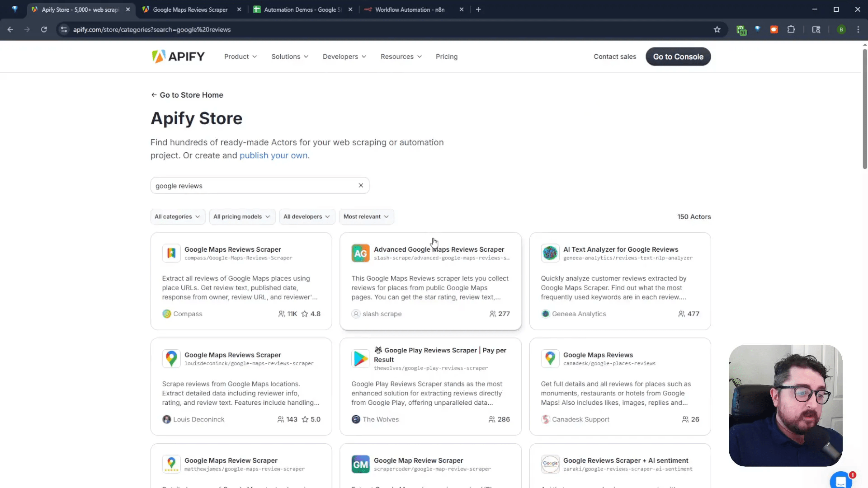
Task: Click the GM Google Map Review Scraper icon
Action: 360,464
